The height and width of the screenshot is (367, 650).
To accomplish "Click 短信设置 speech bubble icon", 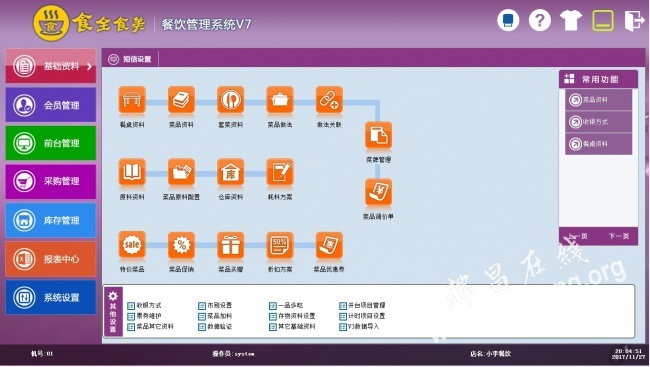I will [113, 59].
